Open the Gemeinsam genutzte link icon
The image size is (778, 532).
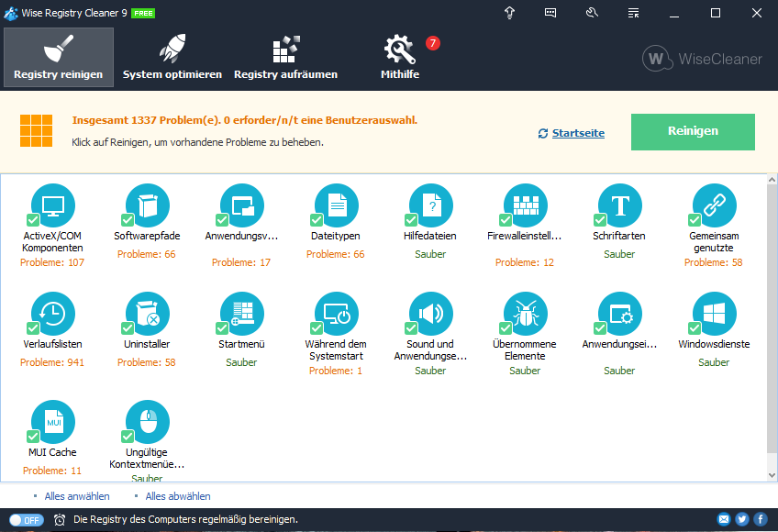point(715,205)
